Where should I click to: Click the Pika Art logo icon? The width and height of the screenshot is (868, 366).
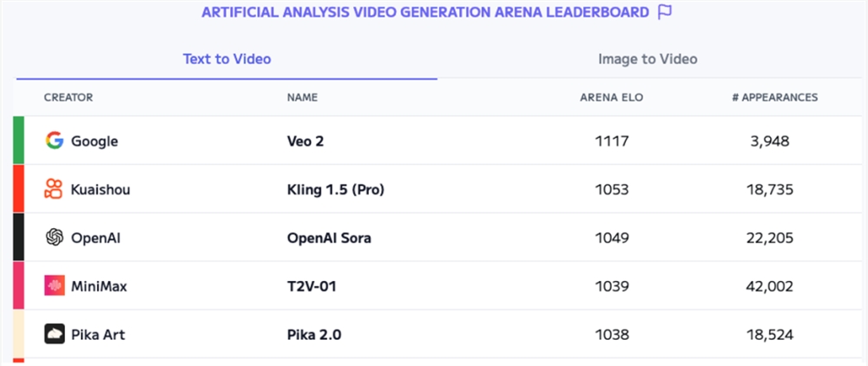[55, 334]
